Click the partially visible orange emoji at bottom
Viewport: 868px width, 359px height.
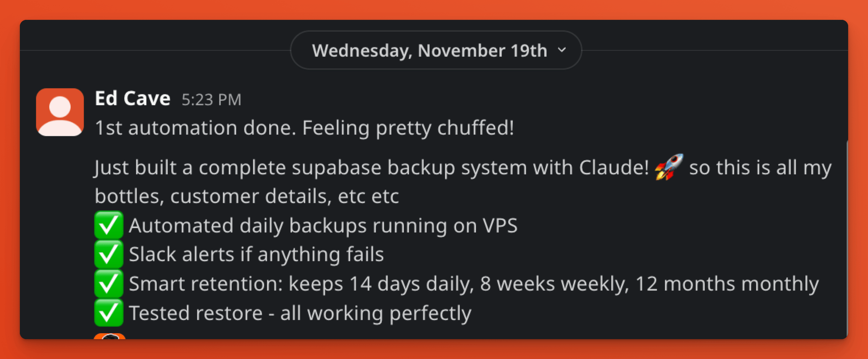coord(110,336)
